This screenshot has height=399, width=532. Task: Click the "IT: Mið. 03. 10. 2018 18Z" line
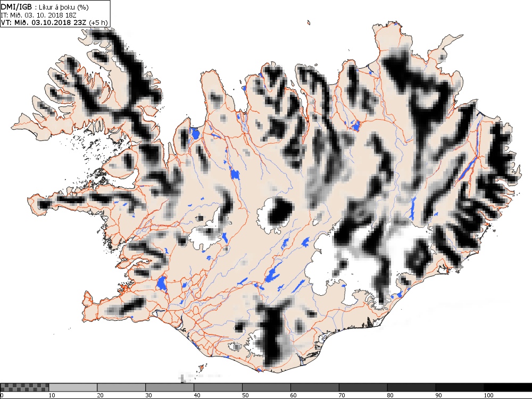tap(38, 15)
